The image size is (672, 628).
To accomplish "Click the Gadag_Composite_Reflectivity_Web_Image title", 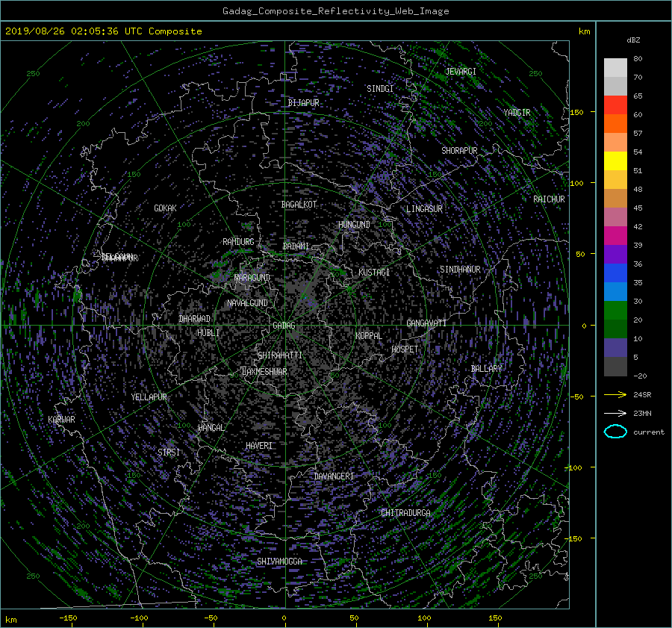I will 335,11.
